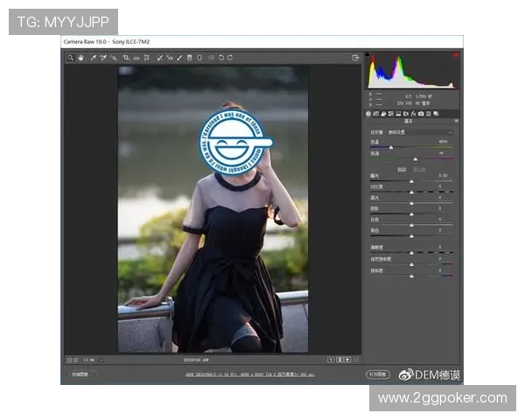Switch to the Tone Curve panel tab

coord(376,114)
